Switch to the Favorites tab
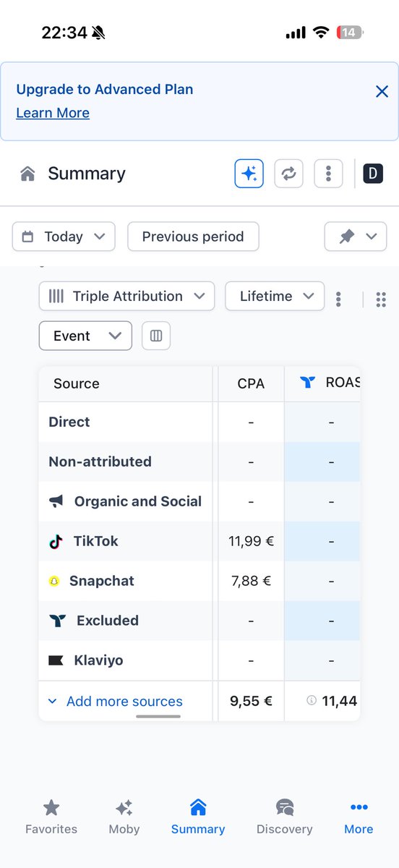 pos(51,817)
